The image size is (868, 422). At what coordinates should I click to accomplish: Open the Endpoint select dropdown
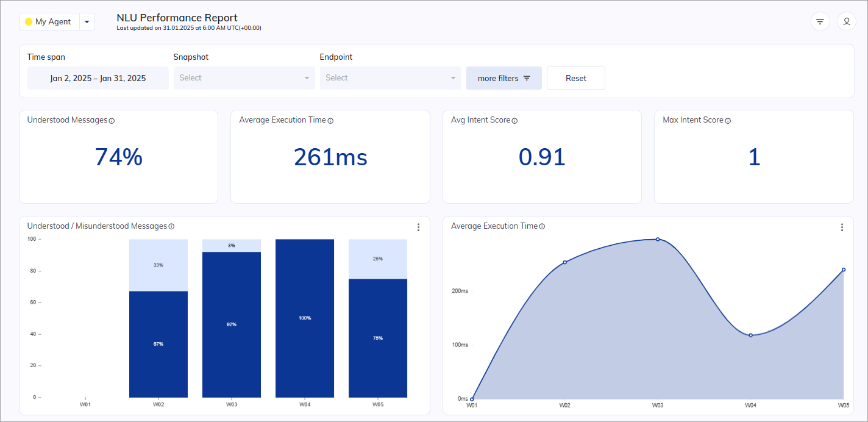coord(390,78)
